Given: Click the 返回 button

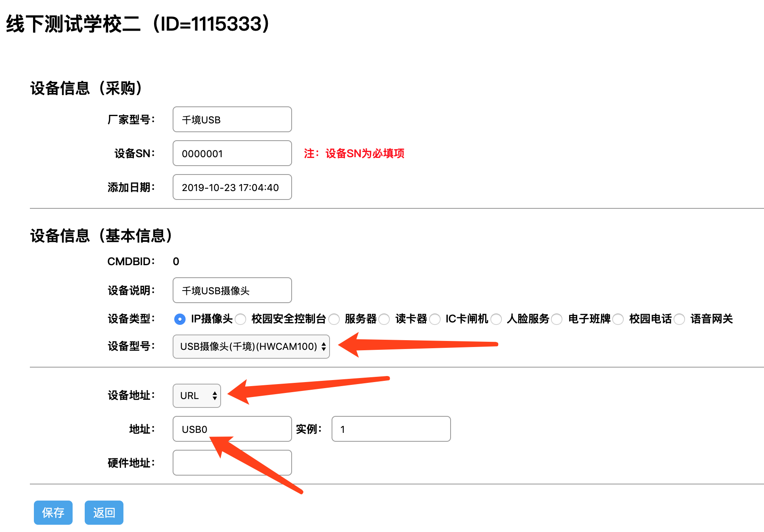Looking at the screenshot, I should (104, 513).
